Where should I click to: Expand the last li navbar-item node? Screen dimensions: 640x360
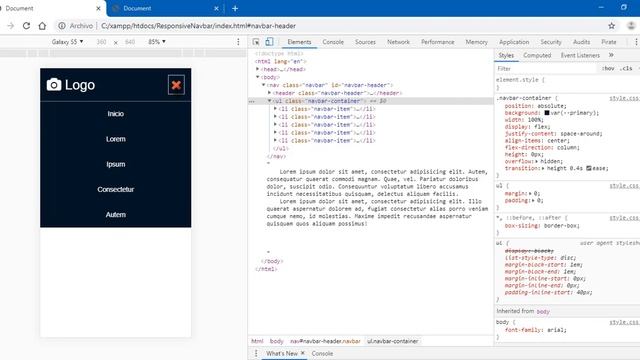[276, 140]
